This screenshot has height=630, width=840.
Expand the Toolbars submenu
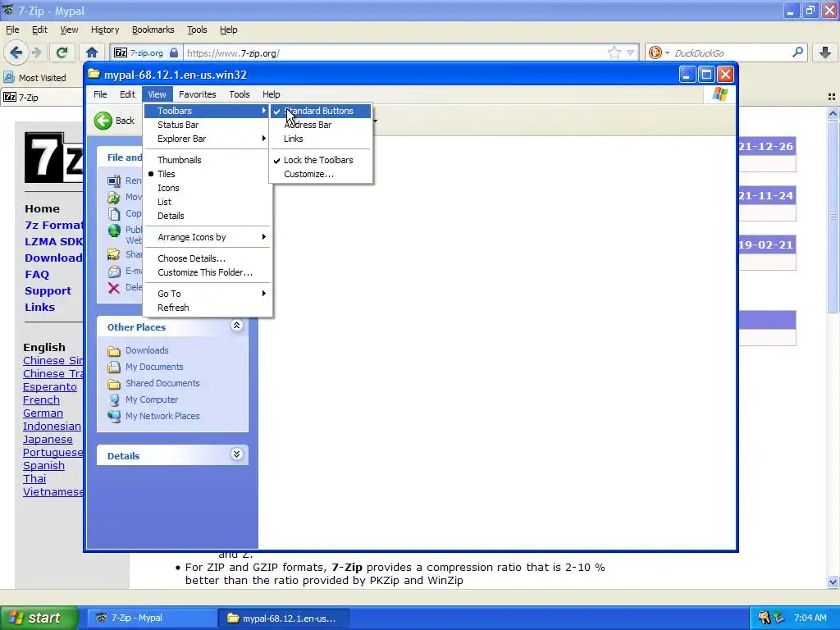[208, 111]
